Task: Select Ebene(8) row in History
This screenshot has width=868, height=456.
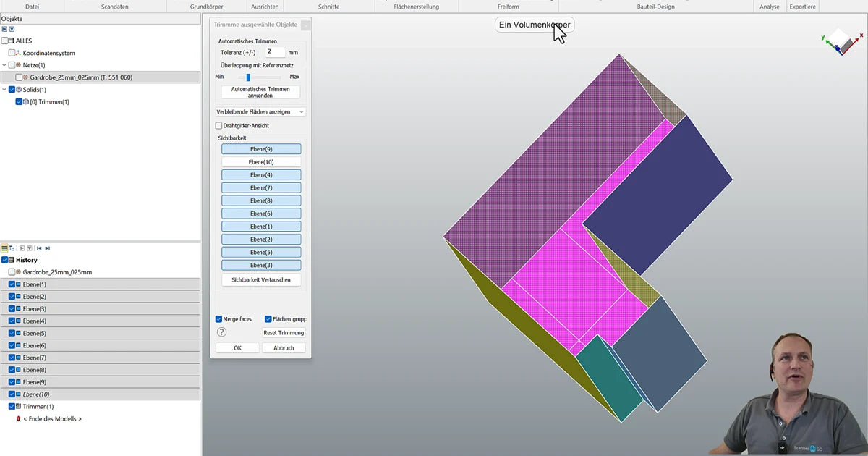Action: tap(100, 370)
